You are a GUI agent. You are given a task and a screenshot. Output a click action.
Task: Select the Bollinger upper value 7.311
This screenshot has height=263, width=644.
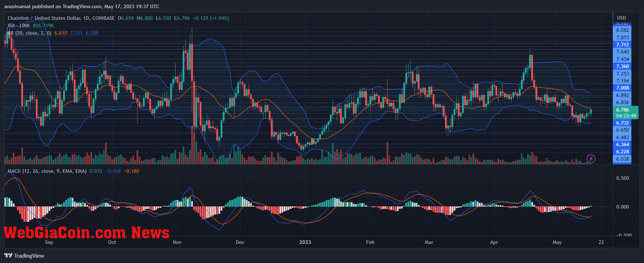point(76,33)
